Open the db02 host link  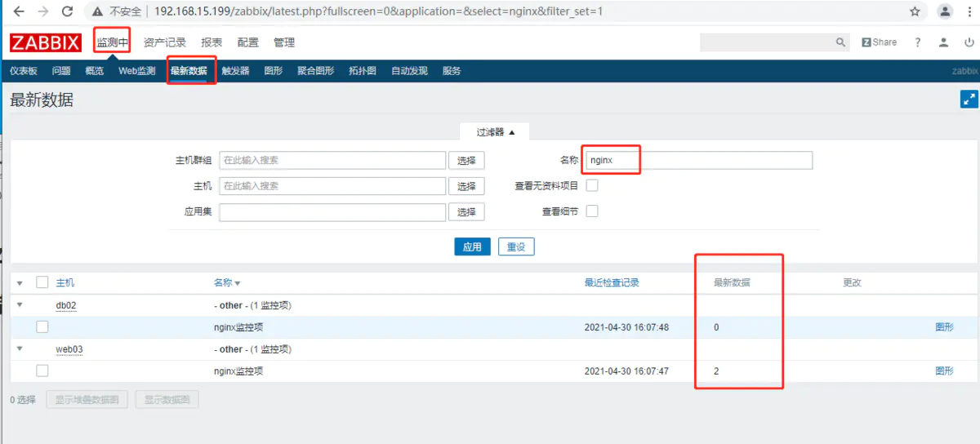click(66, 305)
